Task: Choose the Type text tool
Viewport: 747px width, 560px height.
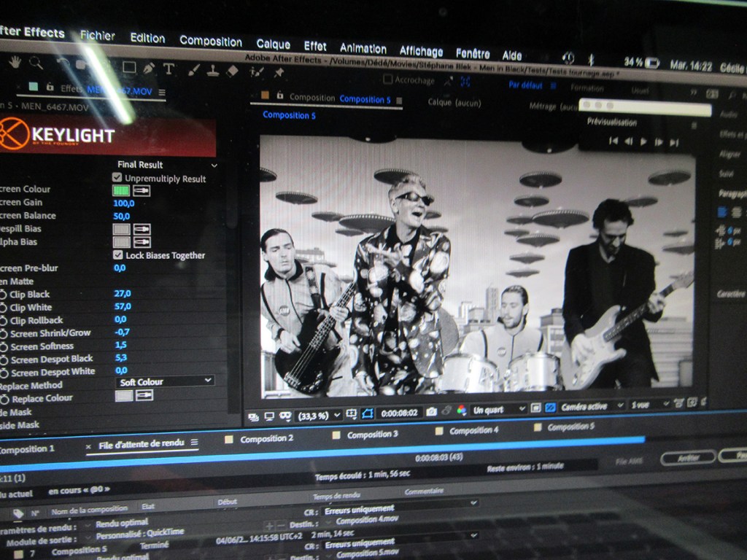Action: click(169, 69)
